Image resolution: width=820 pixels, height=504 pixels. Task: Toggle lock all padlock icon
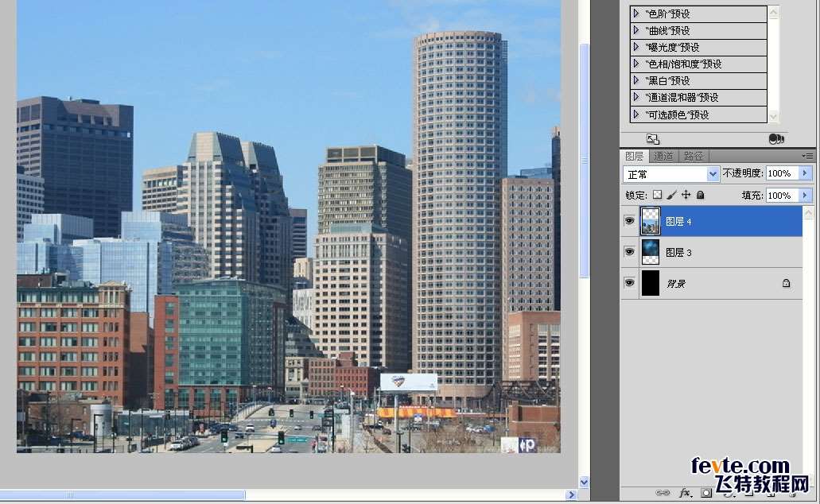(x=700, y=195)
